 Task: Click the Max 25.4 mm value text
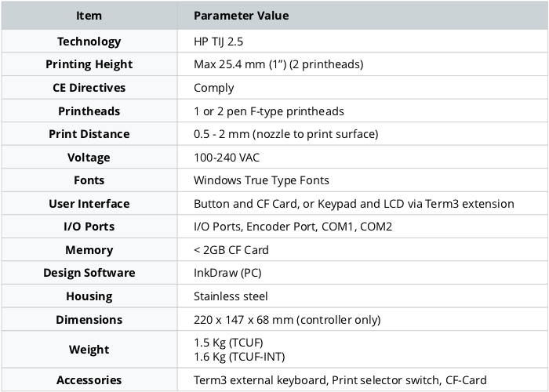pyautogui.click(x=278, y=64)
